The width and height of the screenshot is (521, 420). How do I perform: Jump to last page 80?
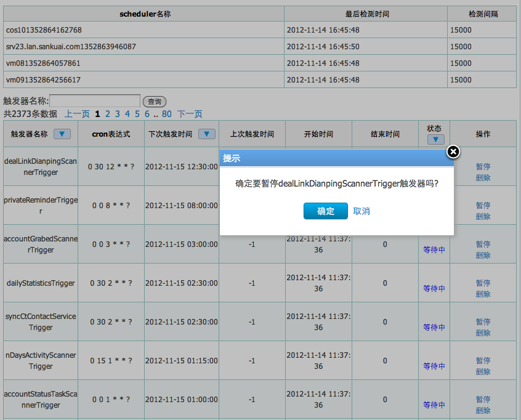(166, 114)
